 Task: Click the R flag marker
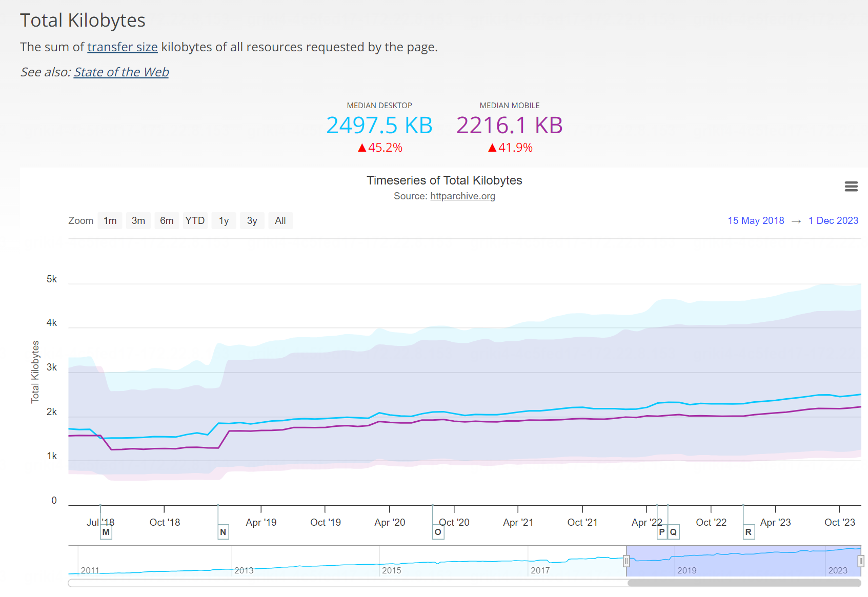[x=749, y=532]
